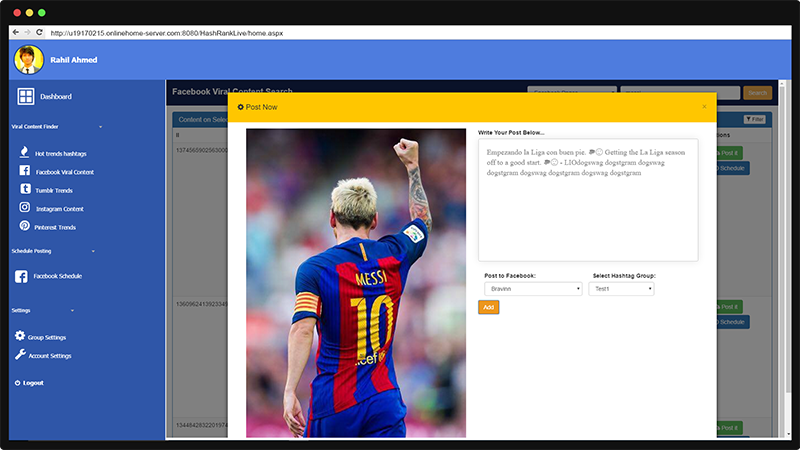The image size is (800, 450).
Task: Open the Post to Facebook dropdown
Action: (532, 289)
